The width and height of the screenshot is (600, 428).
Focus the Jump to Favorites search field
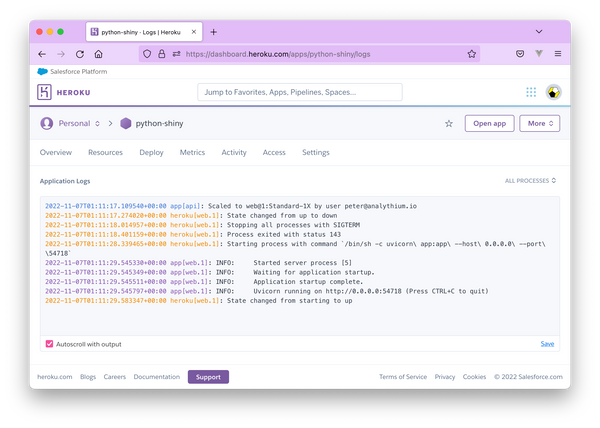[x=300, y=92]
